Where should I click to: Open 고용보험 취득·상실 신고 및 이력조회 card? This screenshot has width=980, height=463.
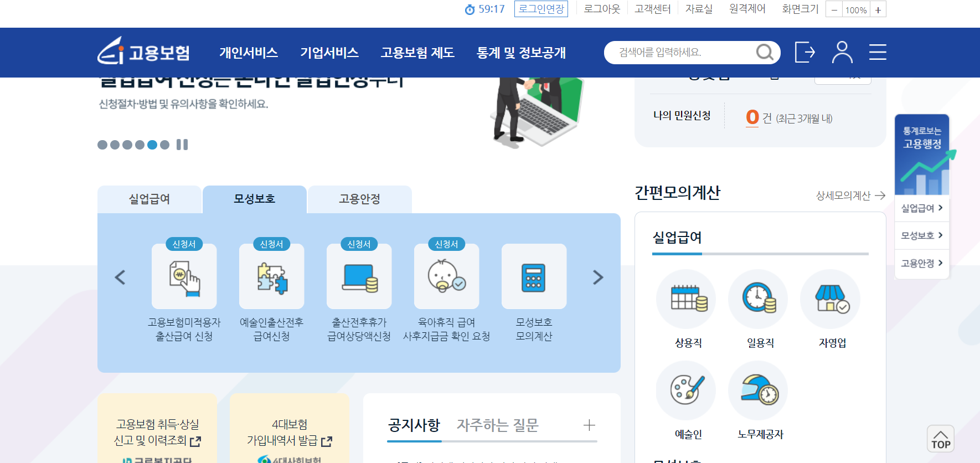pos(157,428)
